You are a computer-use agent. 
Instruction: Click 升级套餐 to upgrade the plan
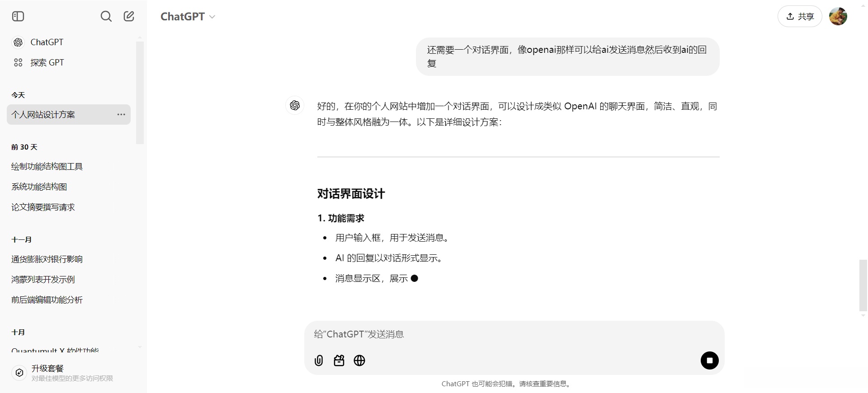(47, 369)
